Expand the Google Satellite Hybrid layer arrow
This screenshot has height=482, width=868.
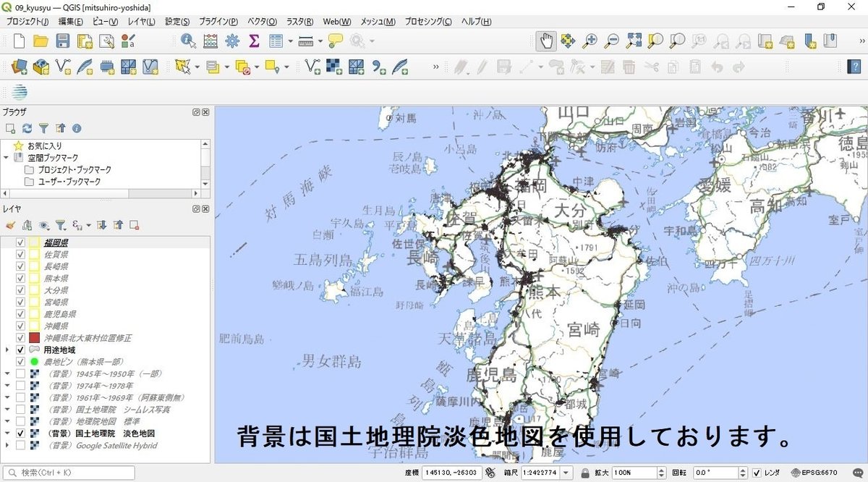point(7,445)
